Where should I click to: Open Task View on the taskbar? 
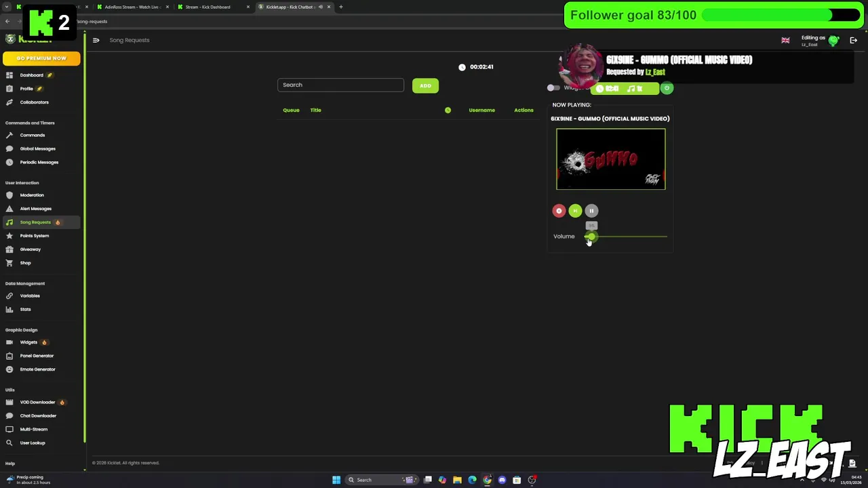tap(428, 480)
